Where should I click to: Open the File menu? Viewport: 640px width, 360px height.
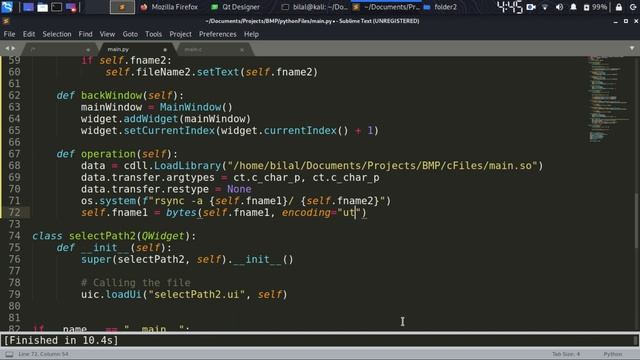tap(9, 34)
